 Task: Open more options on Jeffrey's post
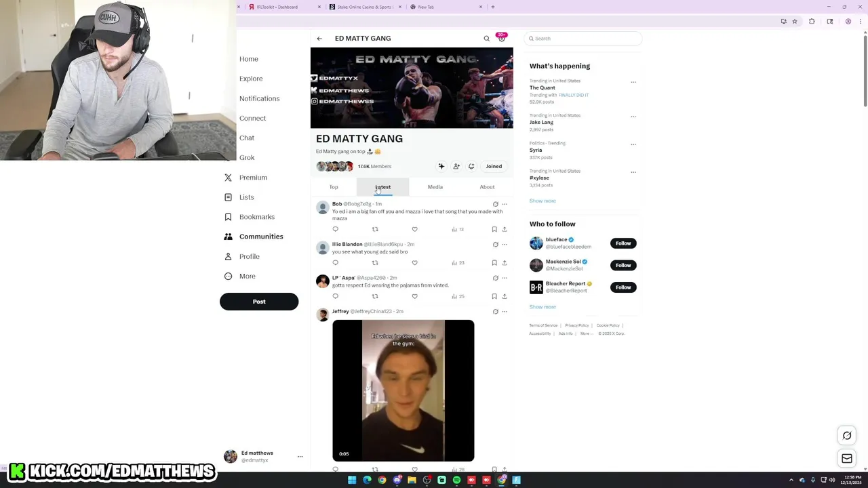click(505, 312)
